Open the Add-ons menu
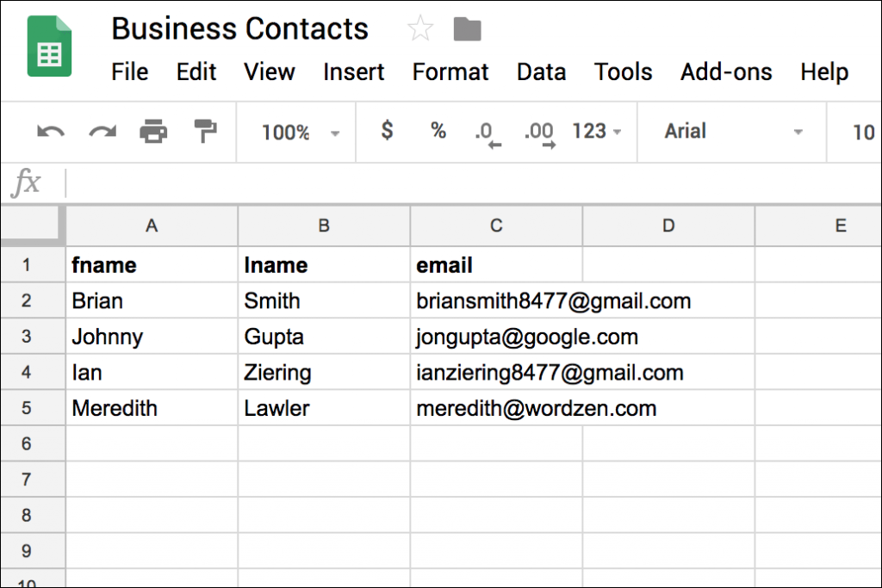This screenshot has height=588, width=882. click(x=726, y=72)
